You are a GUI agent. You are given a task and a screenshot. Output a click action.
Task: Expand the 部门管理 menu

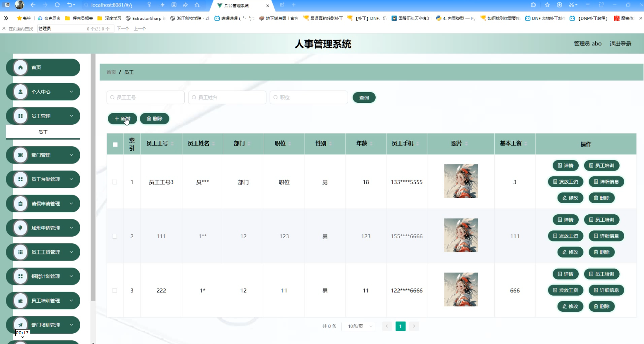point(72,155)
